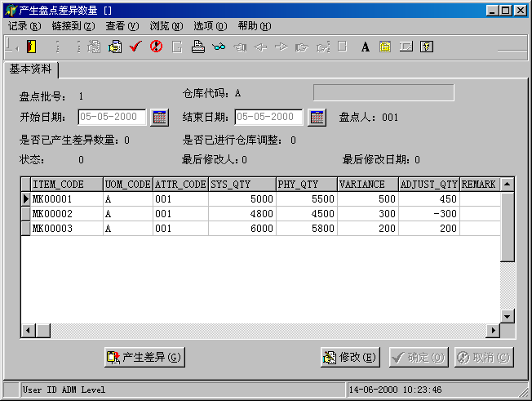Click the VARIANCE column header
532x401 pixels.
click(x=366, y=185)
